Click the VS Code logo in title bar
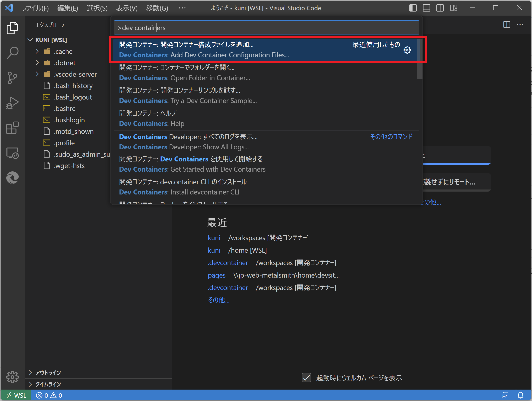This screenshot has height=401, width=532. click(9, 8)
